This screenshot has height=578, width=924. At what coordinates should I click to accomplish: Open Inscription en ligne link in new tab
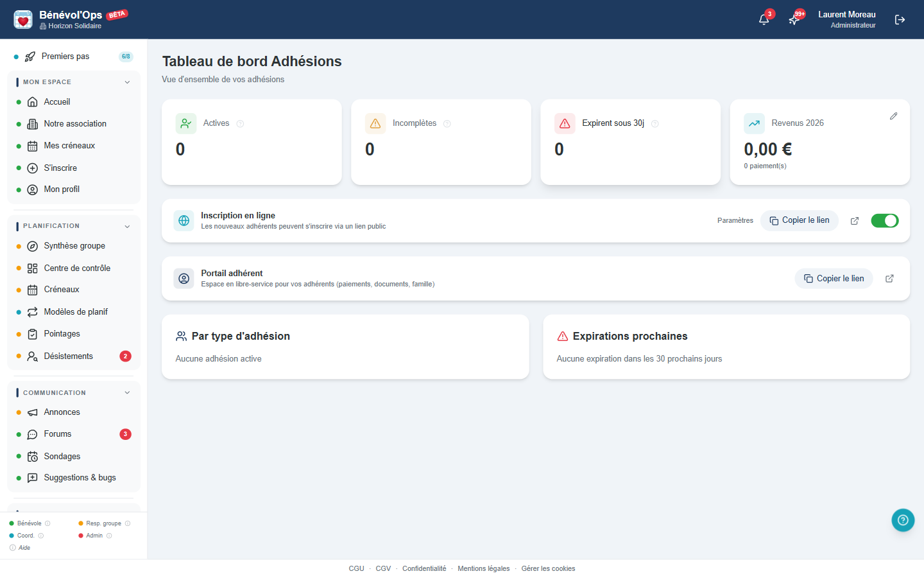click(855, 221)
